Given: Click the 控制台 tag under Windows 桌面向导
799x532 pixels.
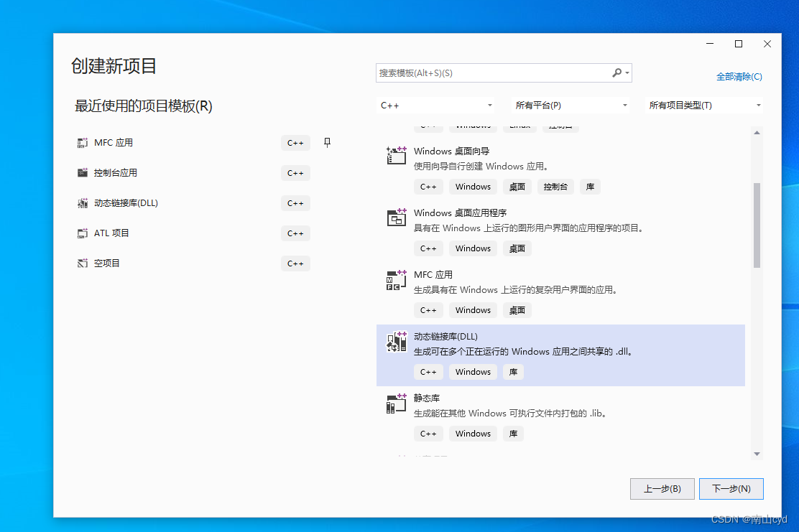Looking at the screenshot, I should pos(555,187).
